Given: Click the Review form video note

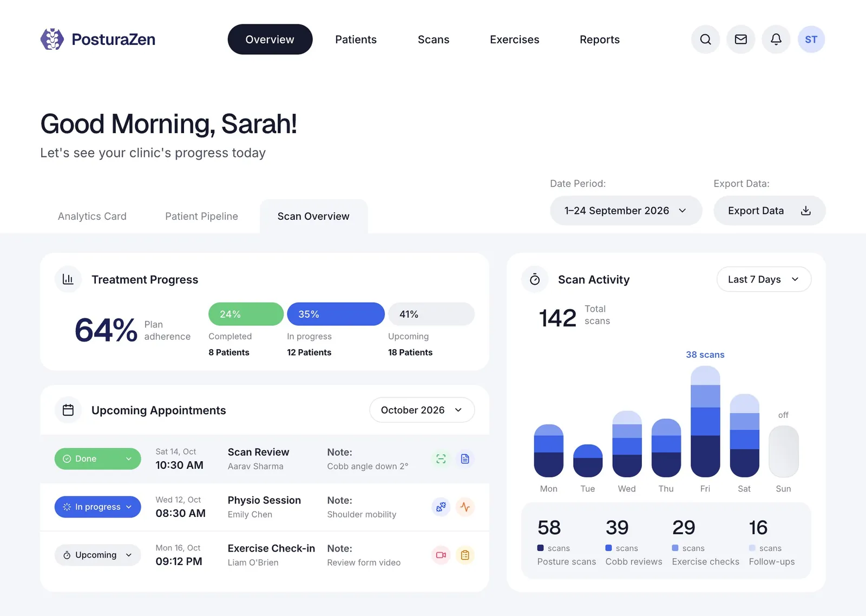Looking at the screenshot, I should (x=364, y=562).
